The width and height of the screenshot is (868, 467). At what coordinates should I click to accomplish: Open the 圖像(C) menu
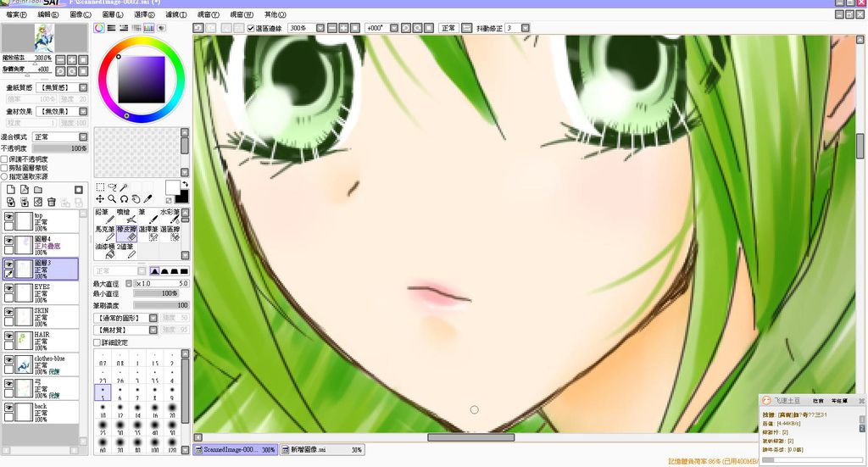(x=81, y=14)
